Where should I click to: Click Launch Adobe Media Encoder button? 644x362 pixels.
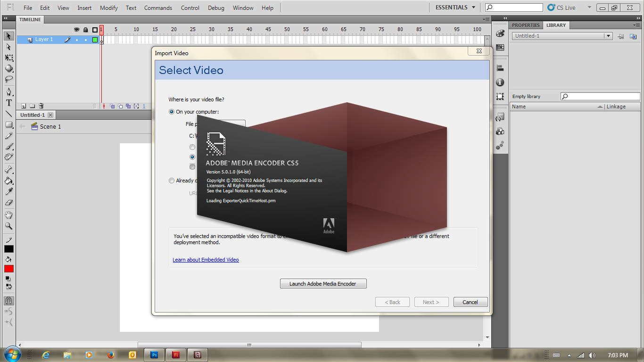click(x=323, y=284)
